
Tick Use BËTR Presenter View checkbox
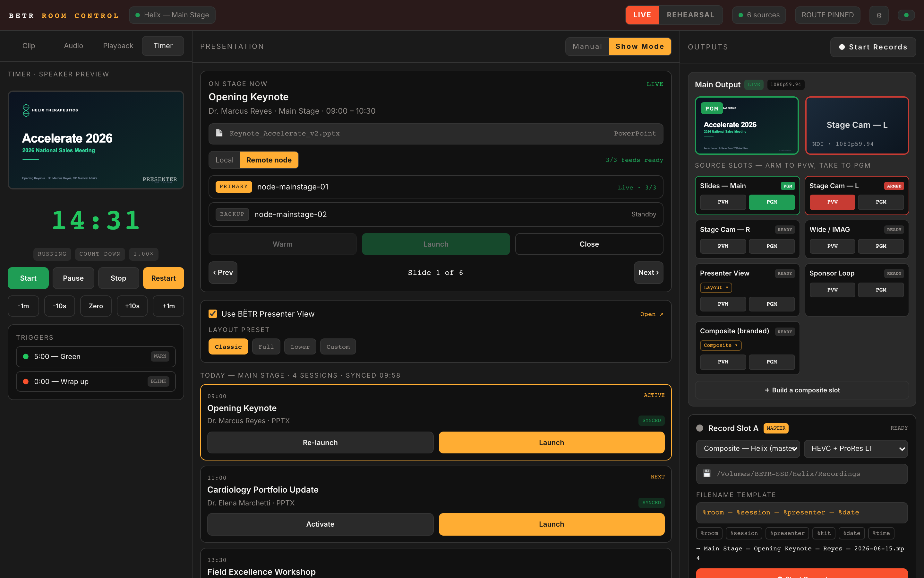[213, 314]
